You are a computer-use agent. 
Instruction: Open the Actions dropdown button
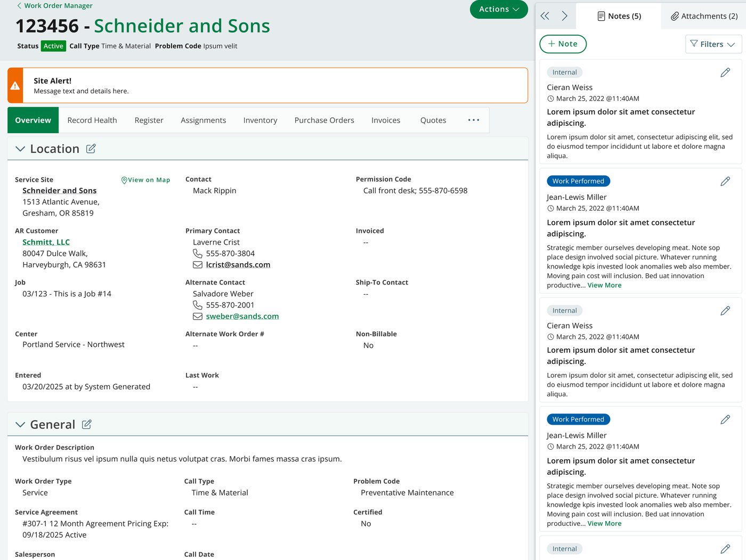[499, 9]
